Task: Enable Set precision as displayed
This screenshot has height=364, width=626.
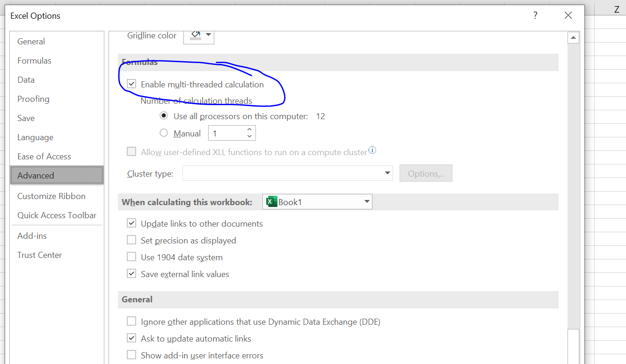Action: 131,240
